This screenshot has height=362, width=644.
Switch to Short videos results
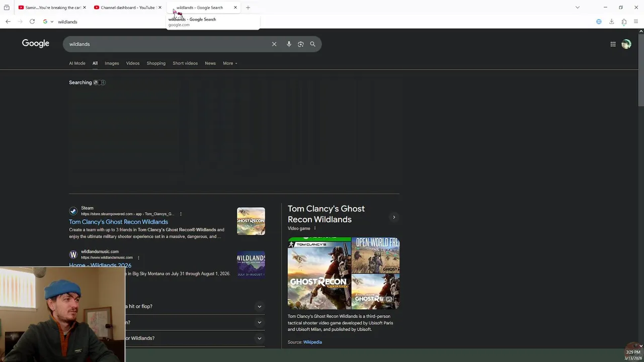[x=185, y=63]
